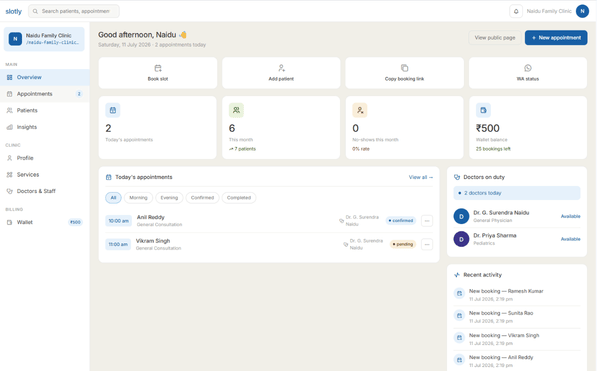Click Available status for Dr. G. Surendra Naidu
This screenshot has width=597, height=371.
(570, 216)
